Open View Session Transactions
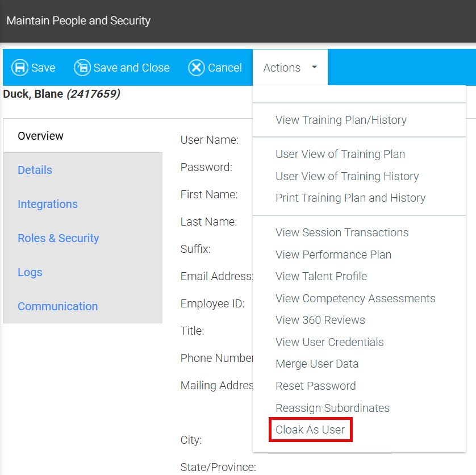476x475 pixels. (x=342, y=232)
